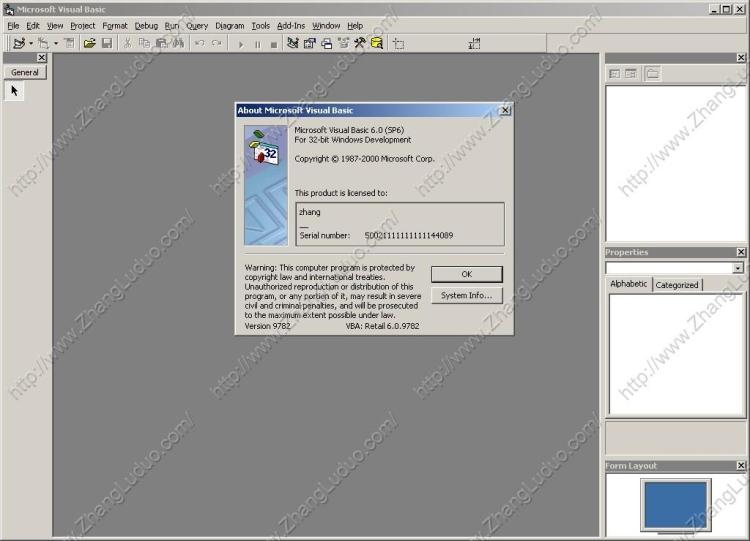Screen dimensions: 750x541
Task: Open the Add Project dropdown arrow
Action: click(31, 44)
